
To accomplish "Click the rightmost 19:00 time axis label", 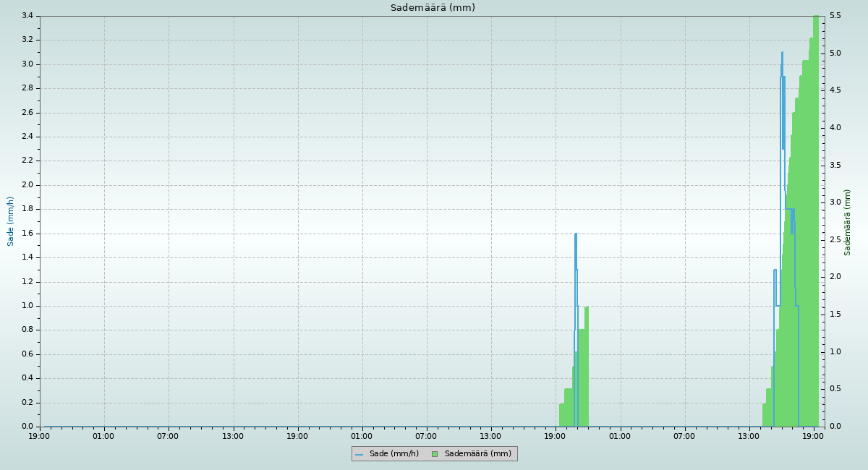I will (x=814, y=436).
